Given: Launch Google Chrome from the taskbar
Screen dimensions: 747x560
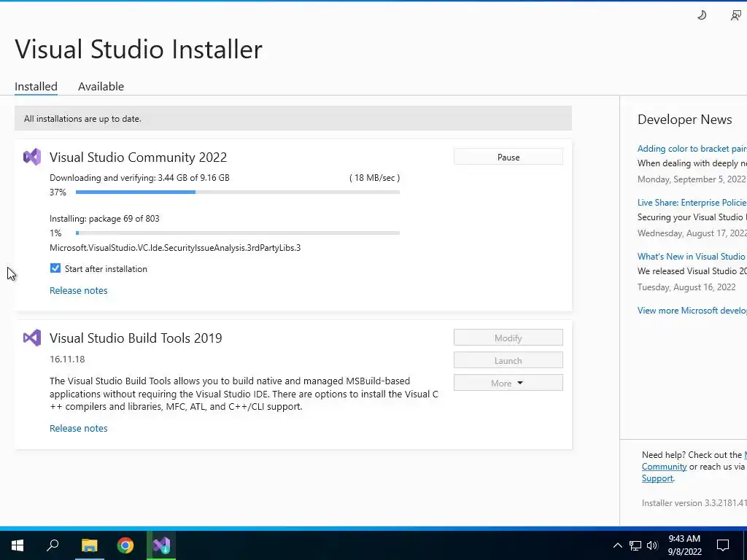Looking at the screenshot, I should [125, 545].
